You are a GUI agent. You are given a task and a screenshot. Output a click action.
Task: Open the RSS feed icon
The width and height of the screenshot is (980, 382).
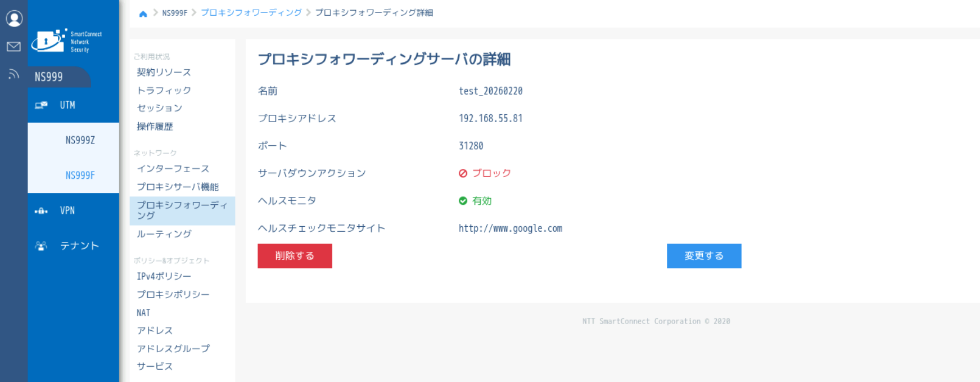[x=13, y=74]
